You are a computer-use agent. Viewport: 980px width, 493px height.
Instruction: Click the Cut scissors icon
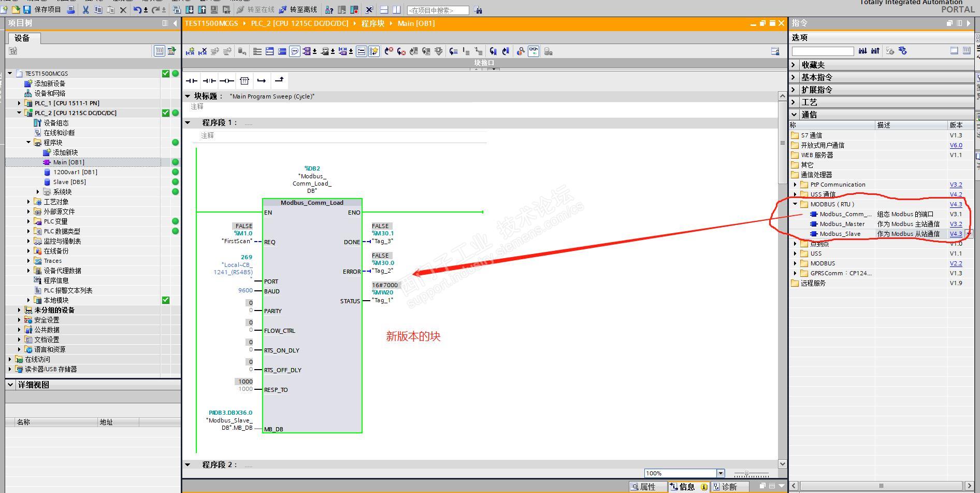pyautogui.click(x=85, y=9)
